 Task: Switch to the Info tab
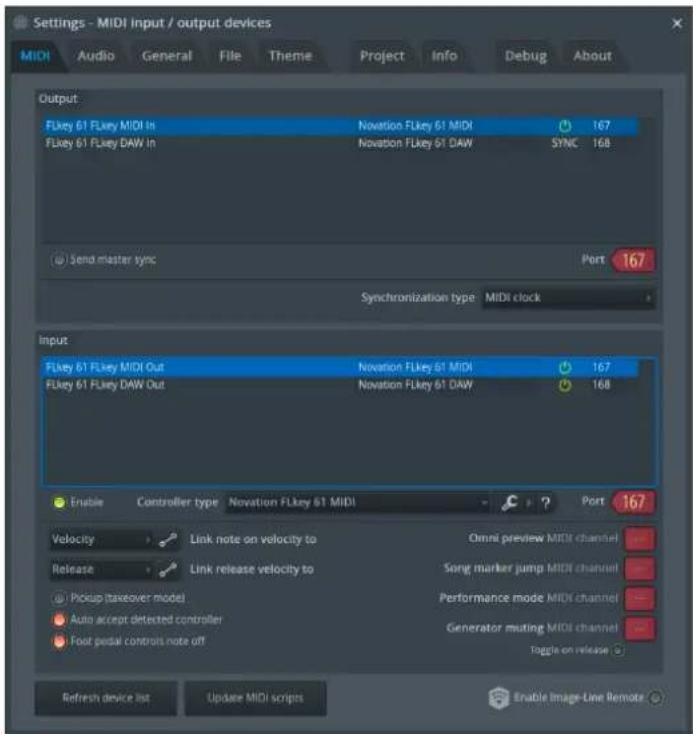444,56
